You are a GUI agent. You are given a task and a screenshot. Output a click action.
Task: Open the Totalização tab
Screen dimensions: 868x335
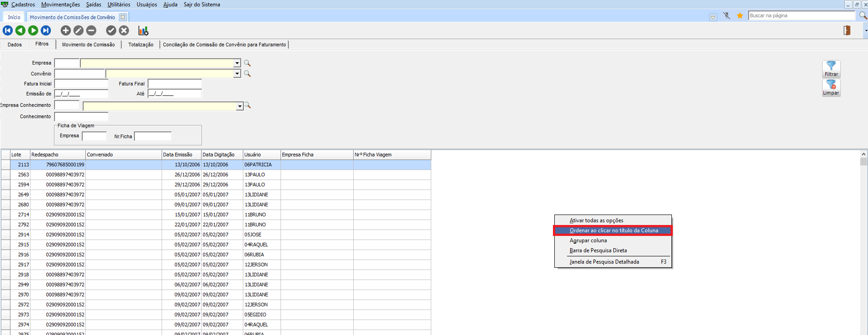pyautogui.click(x=141, y=45)
